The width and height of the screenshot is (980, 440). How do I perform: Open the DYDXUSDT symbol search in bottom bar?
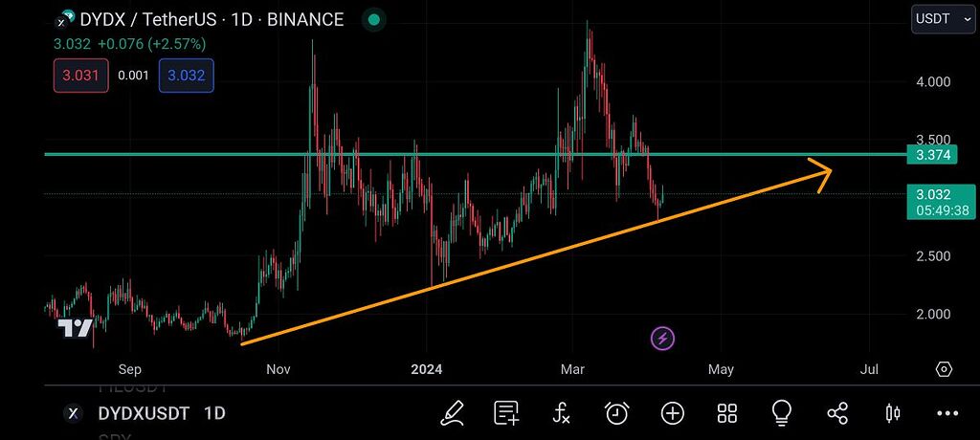(144, 413)
